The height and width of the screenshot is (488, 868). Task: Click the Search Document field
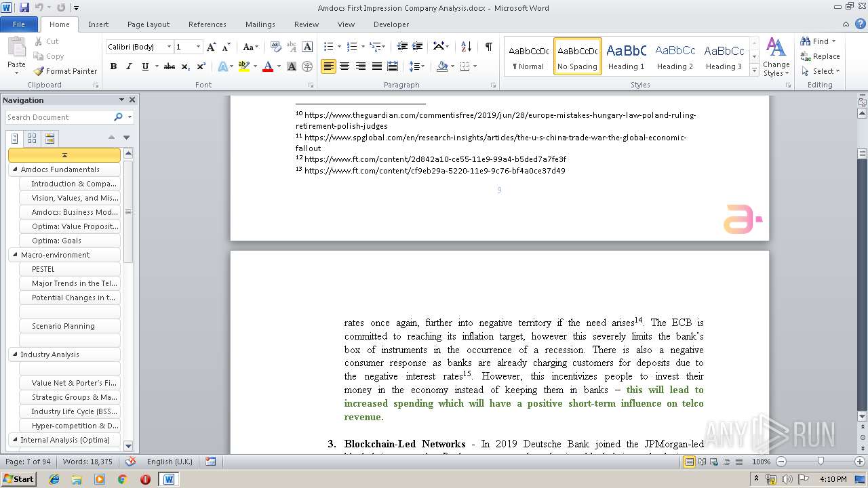coord(59,117)
